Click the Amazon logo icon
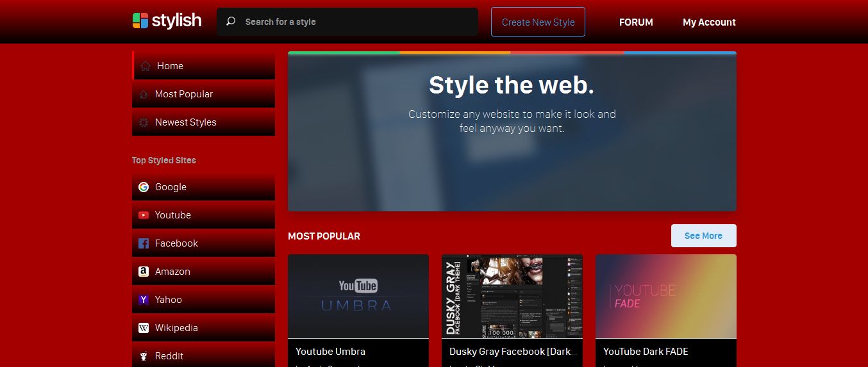The image size is (868, 367). (144, 272)
